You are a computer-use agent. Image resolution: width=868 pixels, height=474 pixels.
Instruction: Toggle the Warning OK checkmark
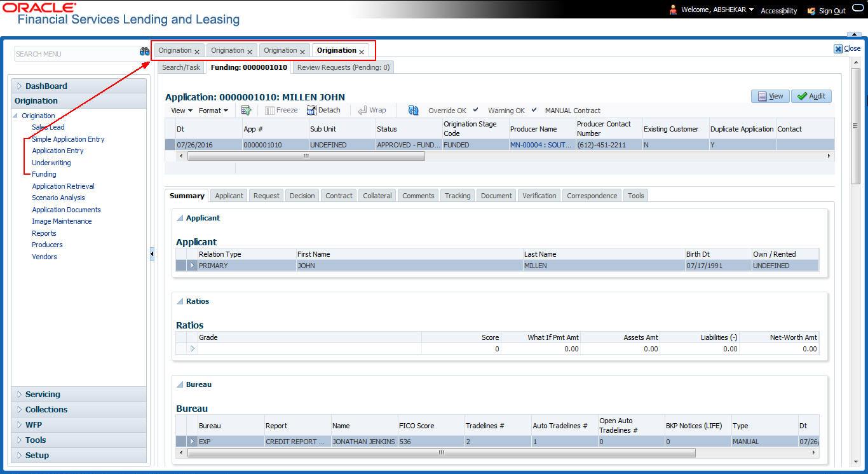(x=534, y=110)
